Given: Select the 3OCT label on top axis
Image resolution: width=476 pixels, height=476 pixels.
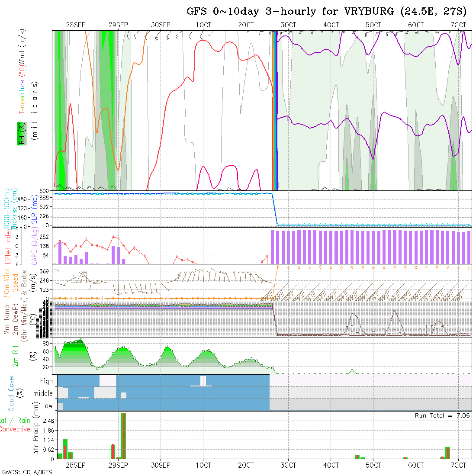Looking at the screenshot, I should (x=288, y=25).
